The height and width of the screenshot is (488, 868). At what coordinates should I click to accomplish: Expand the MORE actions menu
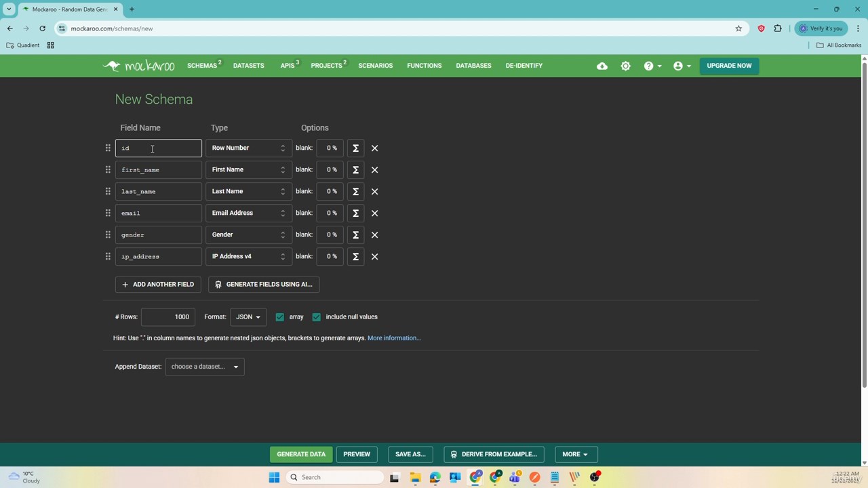coord(576,454)
